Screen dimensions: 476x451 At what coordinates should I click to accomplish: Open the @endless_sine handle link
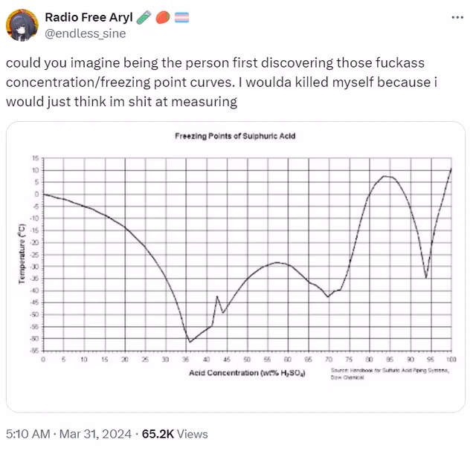pos(86,33)
